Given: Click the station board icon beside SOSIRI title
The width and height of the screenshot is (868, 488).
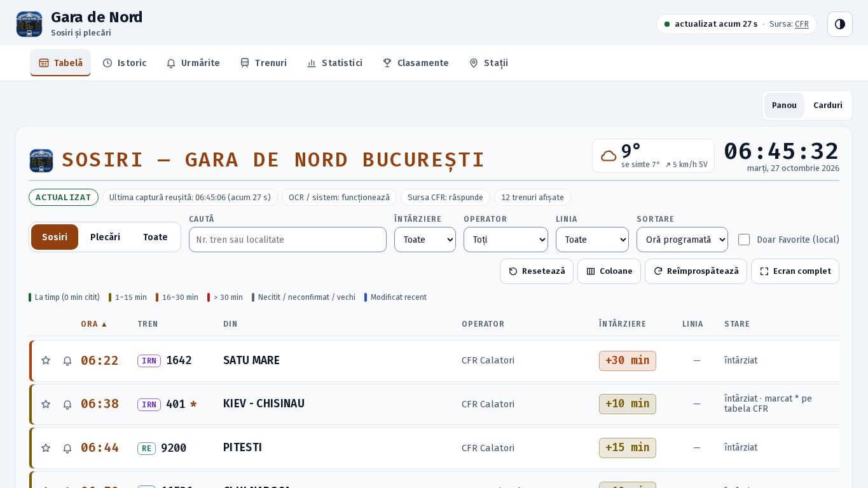Looking at the screenshot, I should (x=41, y=161).
